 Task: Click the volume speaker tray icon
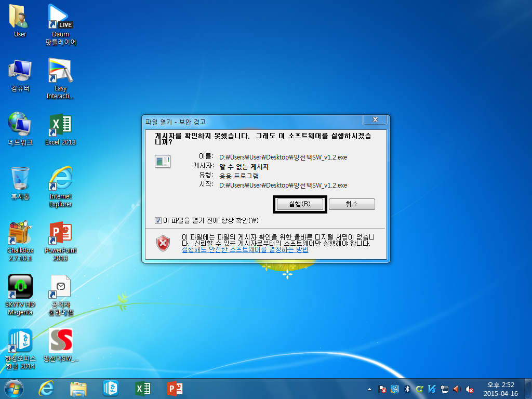tap(457, 389)
